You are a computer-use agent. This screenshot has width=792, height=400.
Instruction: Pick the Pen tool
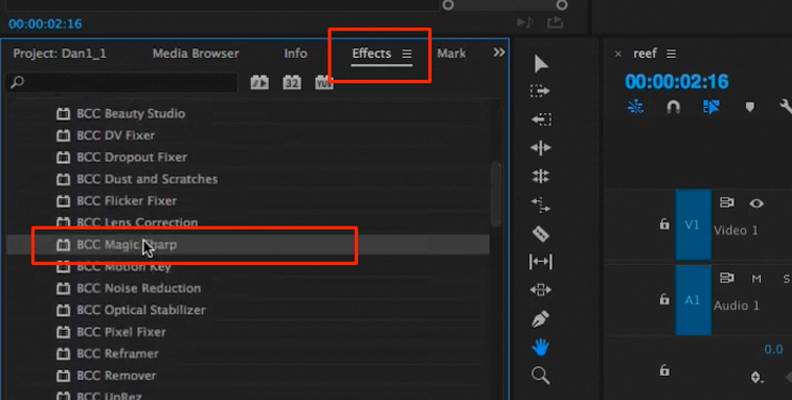(x=540, y=319)
